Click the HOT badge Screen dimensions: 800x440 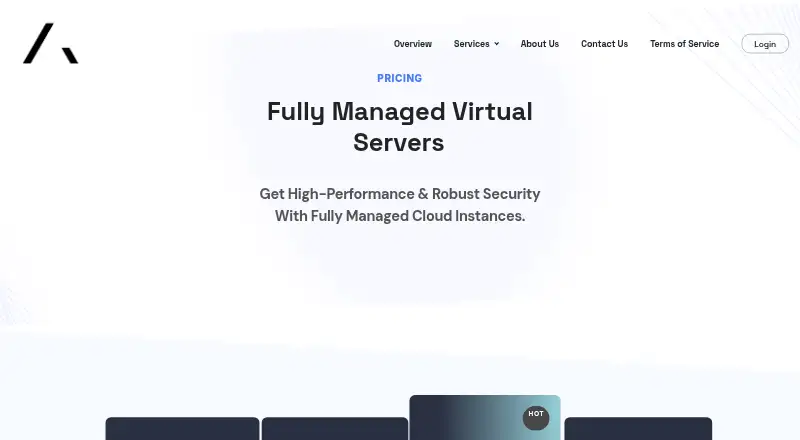[x=536, y=417]
